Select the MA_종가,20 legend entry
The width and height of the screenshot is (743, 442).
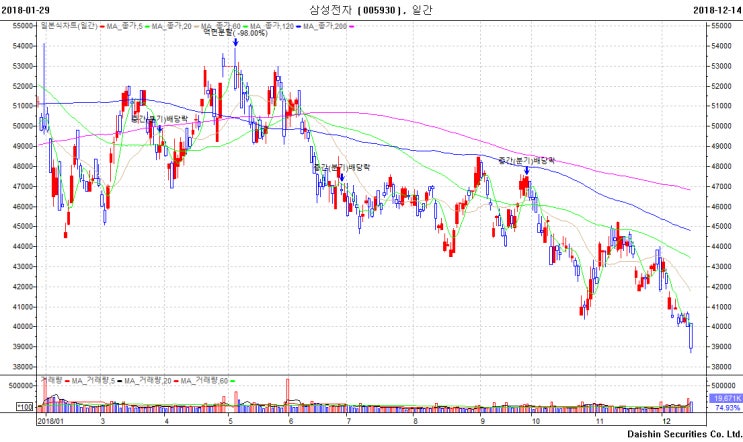click(x=172, y=26)
